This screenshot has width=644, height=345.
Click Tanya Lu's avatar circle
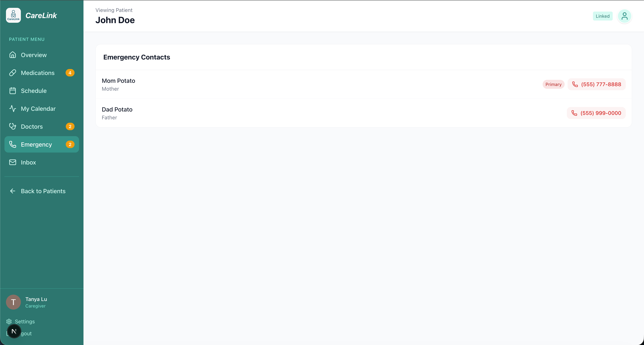(13, 302)
